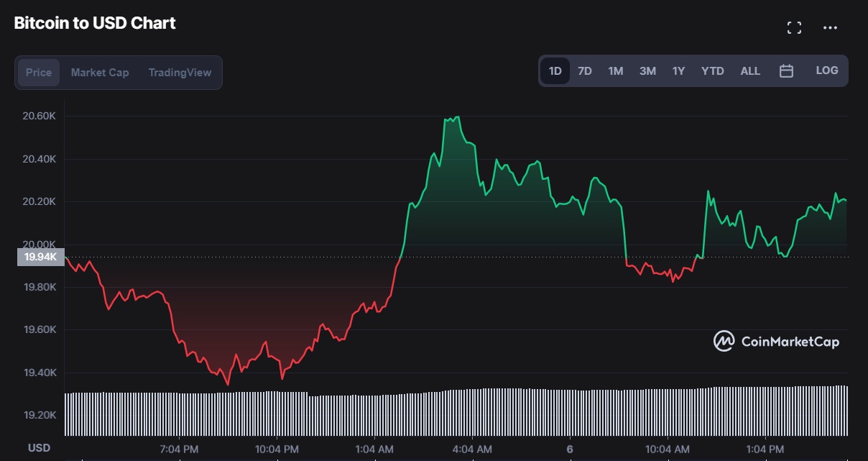Select the 7D timeframe button
The image size is (868, 461).
584,70
